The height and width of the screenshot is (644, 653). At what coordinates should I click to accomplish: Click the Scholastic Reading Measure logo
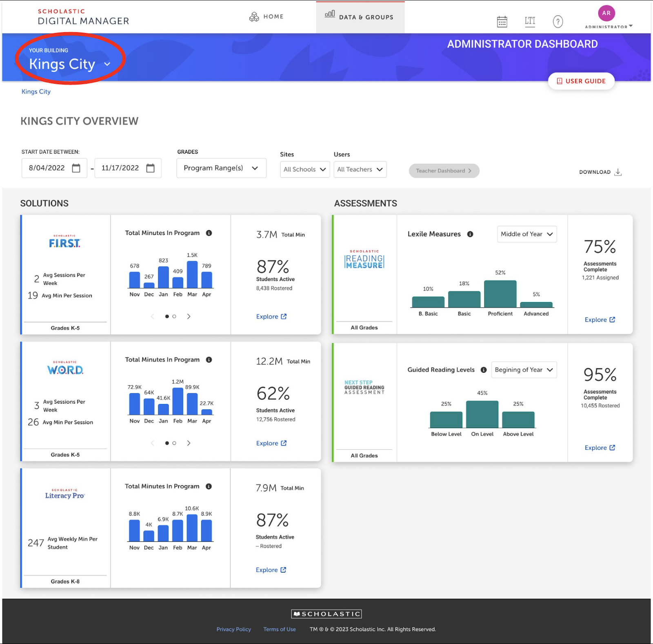pyautogui.click(x=364, y=260)
